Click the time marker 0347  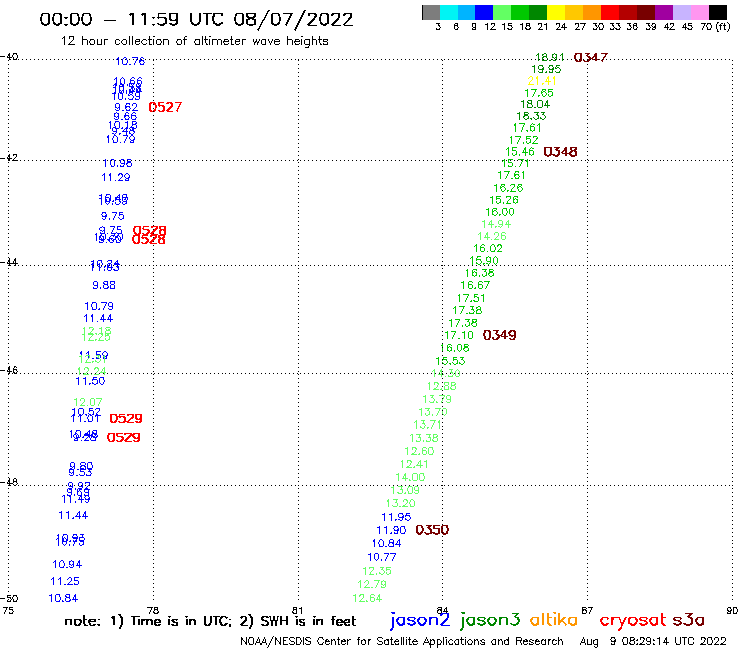click(x=590, y=58)
